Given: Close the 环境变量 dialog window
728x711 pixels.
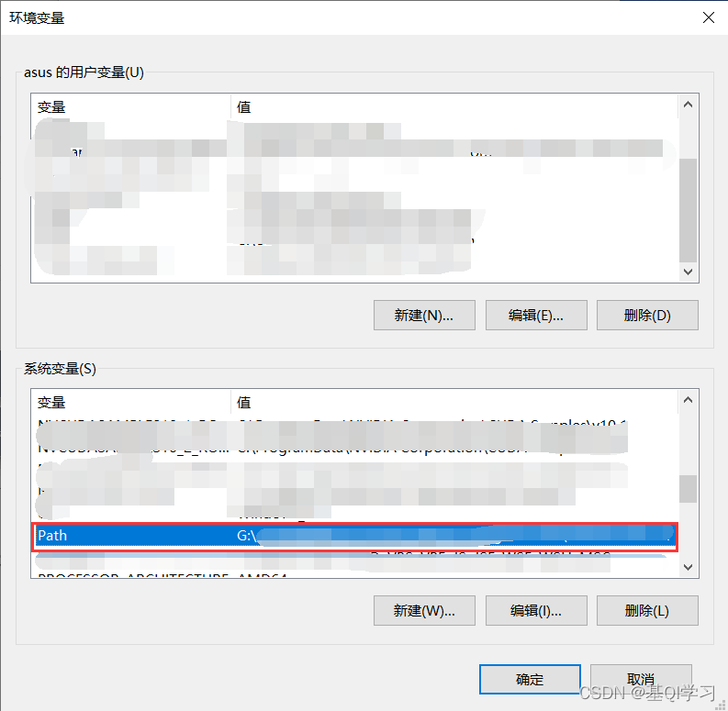Looking at the screenshot, I should tap(708, 17).
